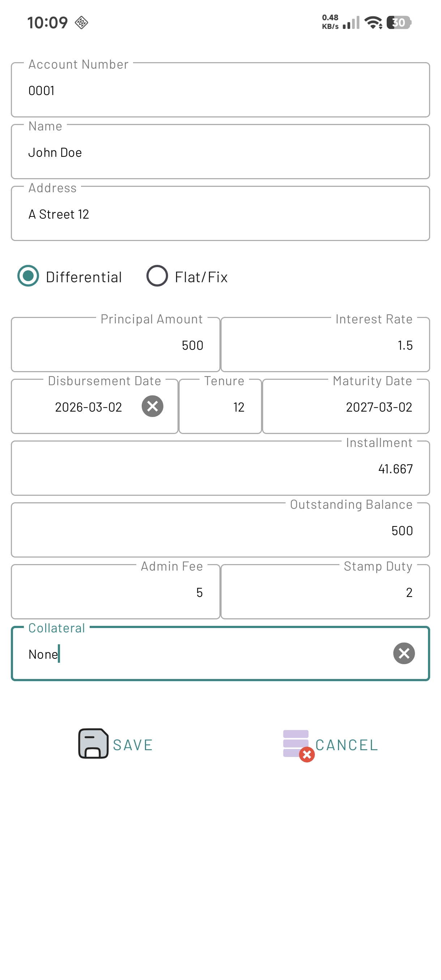Viewport: 441px width, 980px height.
Task: Select the Differential radio button
Action: click(x=28, y=275)
